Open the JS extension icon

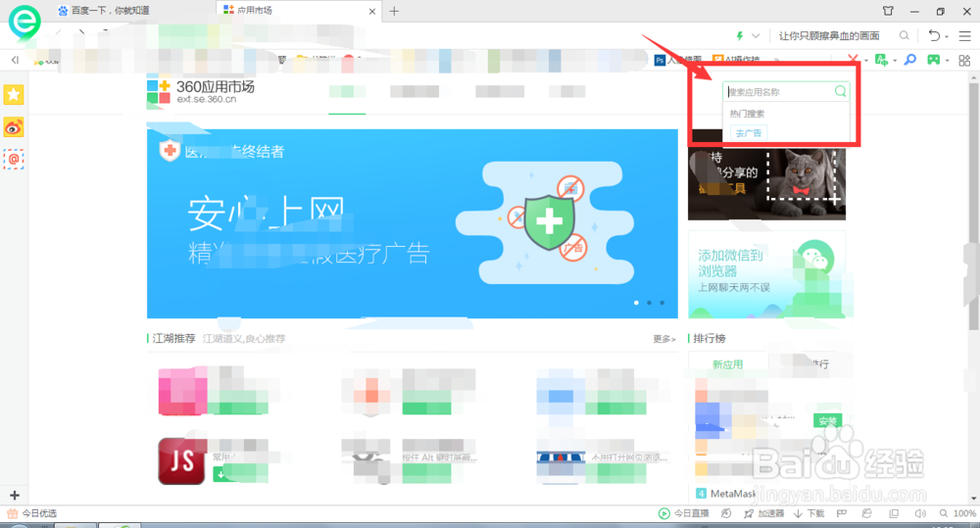(x=181, y=461)
